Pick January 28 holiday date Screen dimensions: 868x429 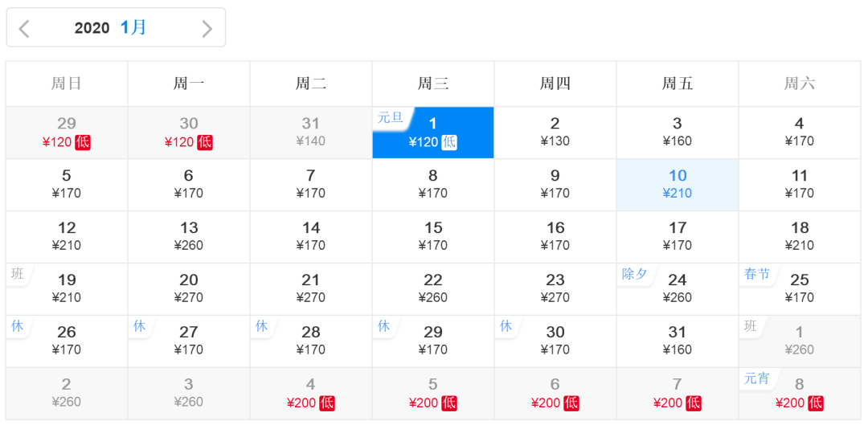pyautogui.click(x=311, y=341)
